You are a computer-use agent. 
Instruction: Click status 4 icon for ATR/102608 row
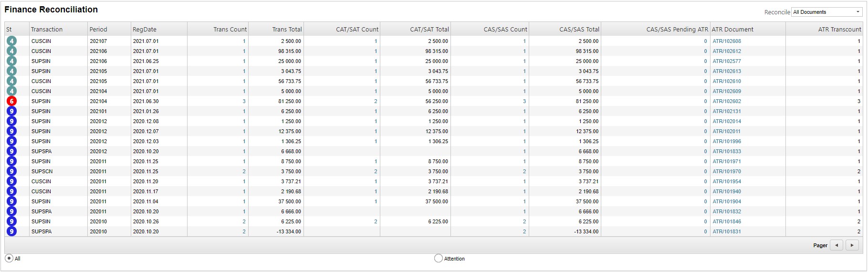[x=11, y=41]
